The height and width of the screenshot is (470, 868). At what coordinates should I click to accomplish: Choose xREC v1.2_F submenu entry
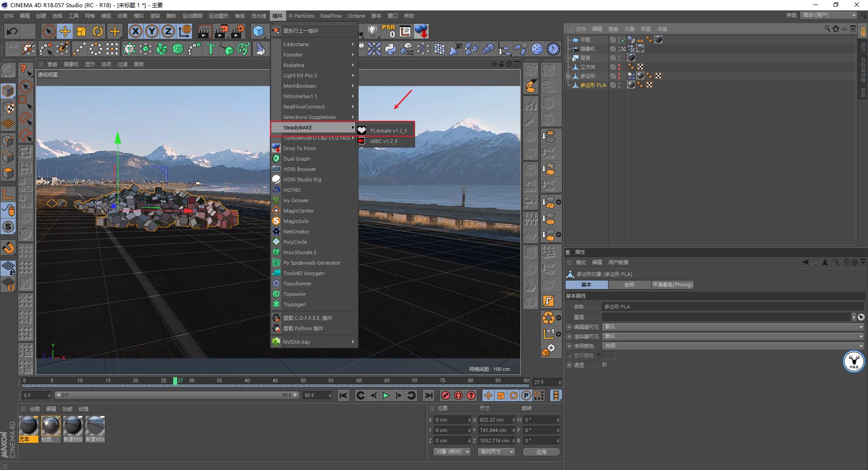[x=383, y=141]
